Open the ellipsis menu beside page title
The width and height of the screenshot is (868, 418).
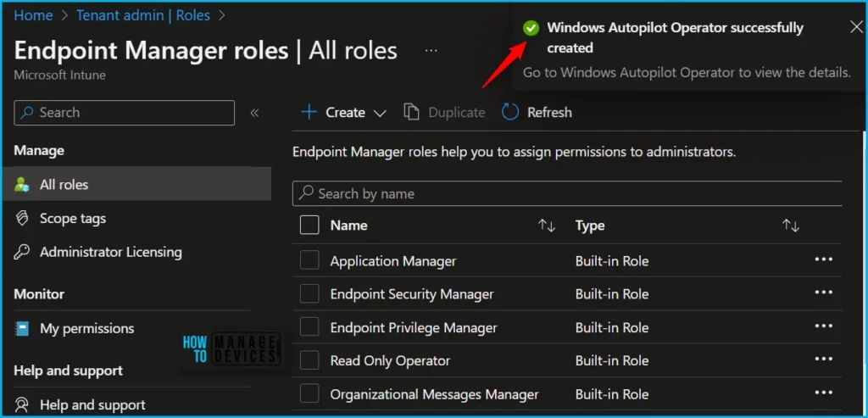(x=431, y=50)
